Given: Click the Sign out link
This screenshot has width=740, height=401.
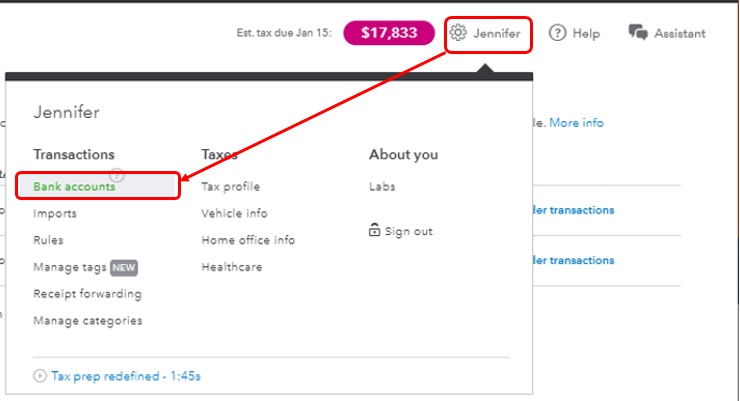Looking at the screenshot, I should (x=408, y=231).
